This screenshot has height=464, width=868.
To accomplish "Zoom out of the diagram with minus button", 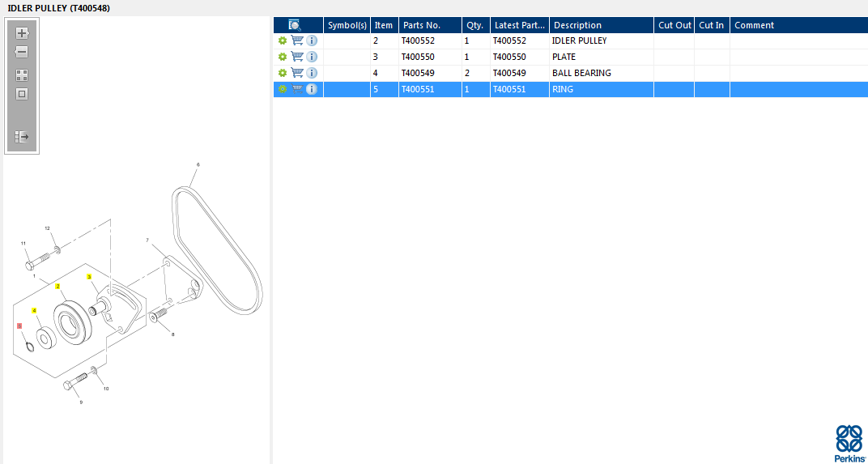I will point(22,53).
